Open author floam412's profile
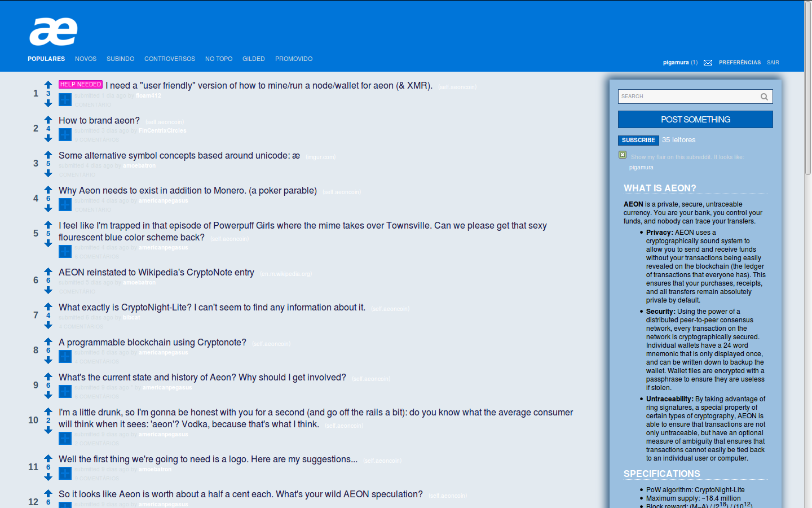 [148, 95]
